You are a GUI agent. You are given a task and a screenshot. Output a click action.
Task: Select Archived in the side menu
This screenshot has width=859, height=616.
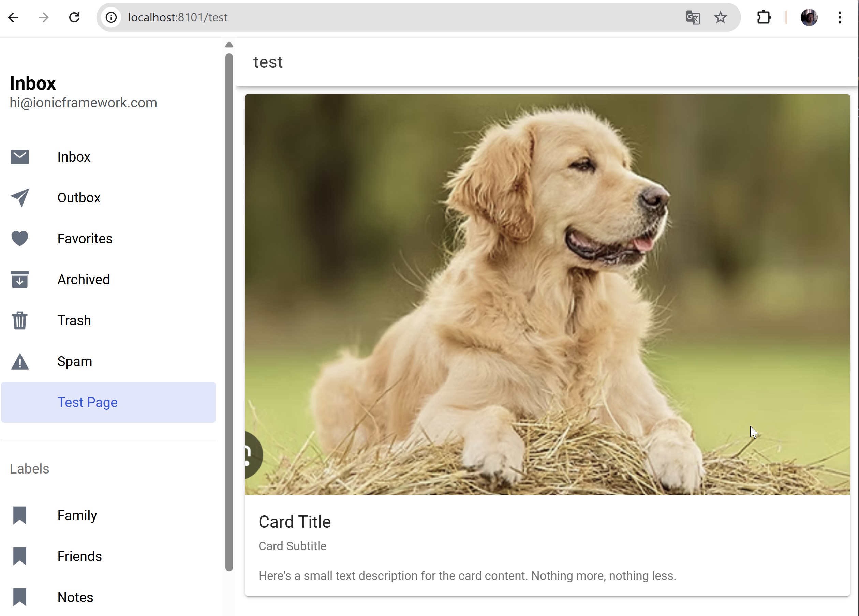click(x=84, y=280)
